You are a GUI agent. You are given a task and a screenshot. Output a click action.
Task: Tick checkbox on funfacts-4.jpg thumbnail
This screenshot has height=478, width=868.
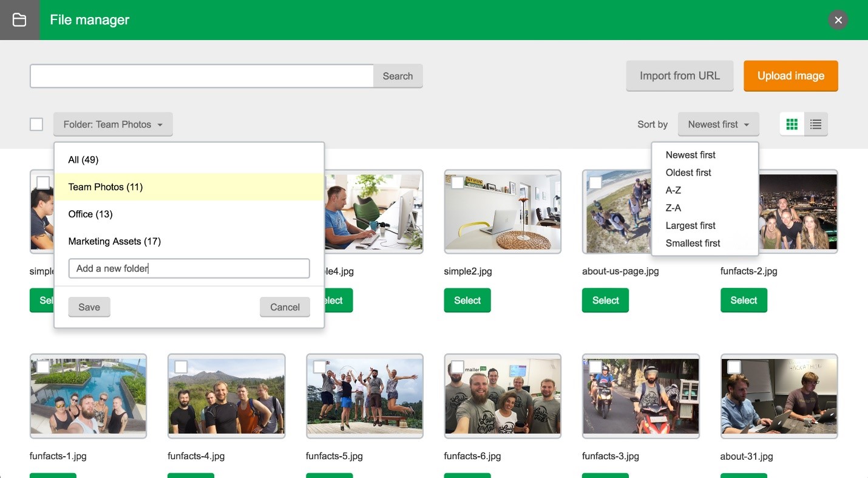click(181, 367)
